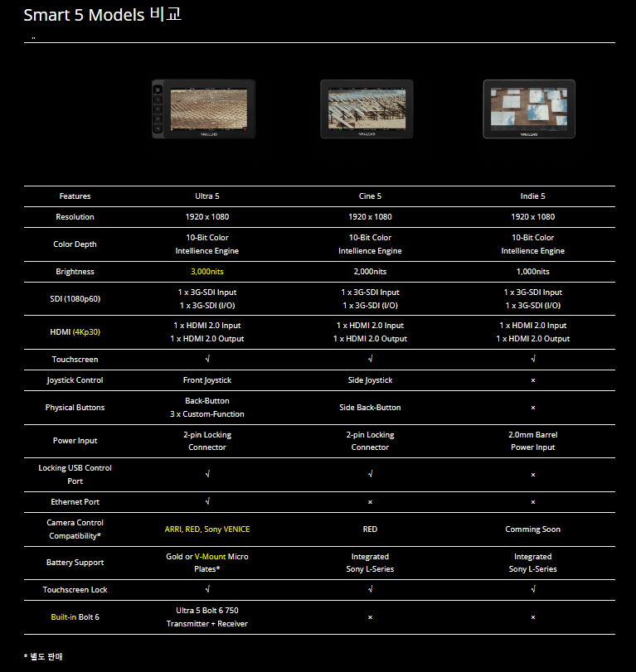
Task: Click 10-Bit Color Intellience Engine under Cine 5
Action: [x=370, y=244]
